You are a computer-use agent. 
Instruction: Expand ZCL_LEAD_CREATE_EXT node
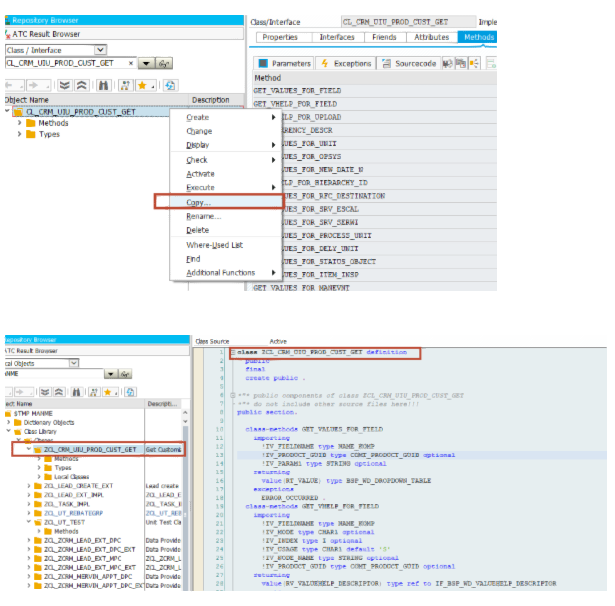(29, 486)
